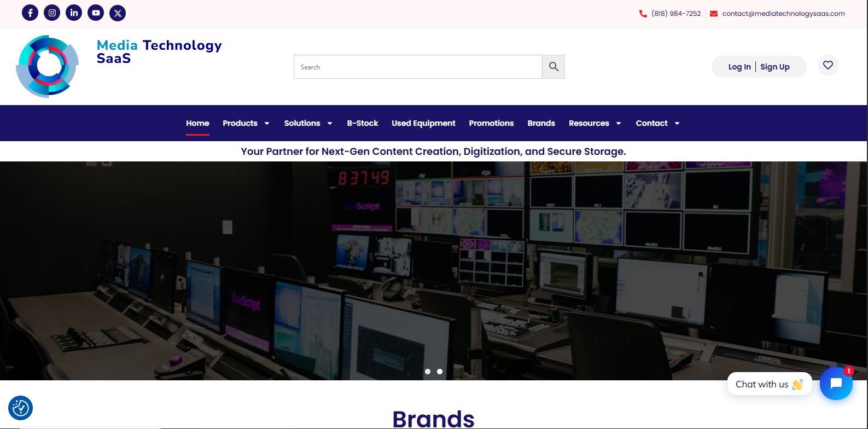
Task: Open the Products menu item
Action: (x=240, y=123)
